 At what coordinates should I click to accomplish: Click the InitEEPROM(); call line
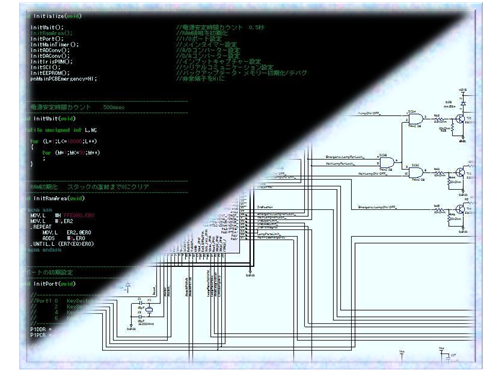pyautogui.click(x=50, y=73)
